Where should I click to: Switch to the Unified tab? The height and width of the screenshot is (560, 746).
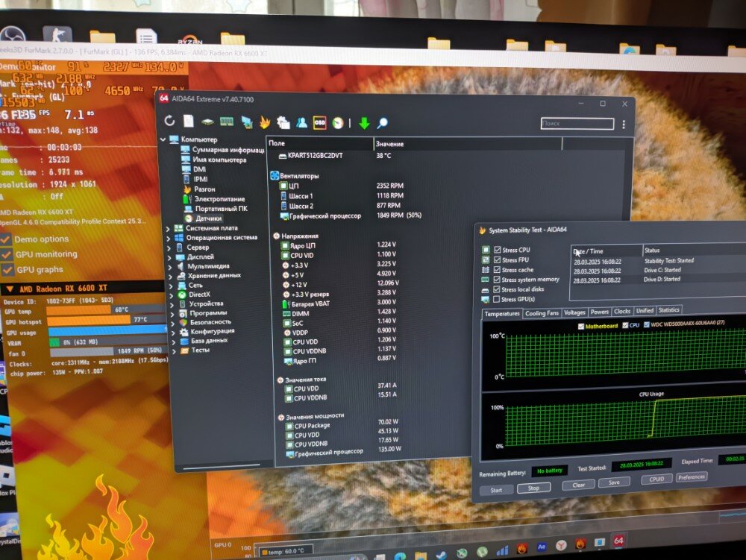[645, 310]
